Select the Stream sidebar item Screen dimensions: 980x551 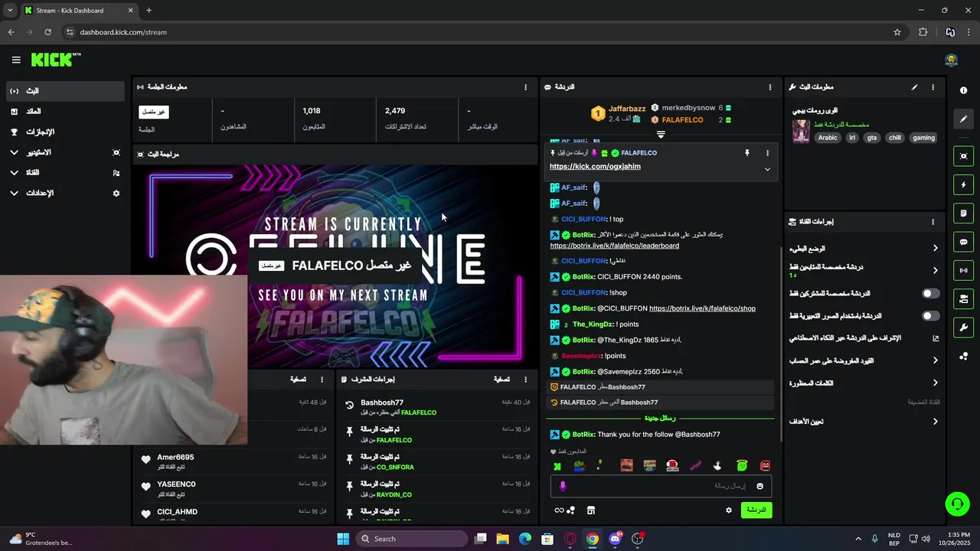[64, 91]
